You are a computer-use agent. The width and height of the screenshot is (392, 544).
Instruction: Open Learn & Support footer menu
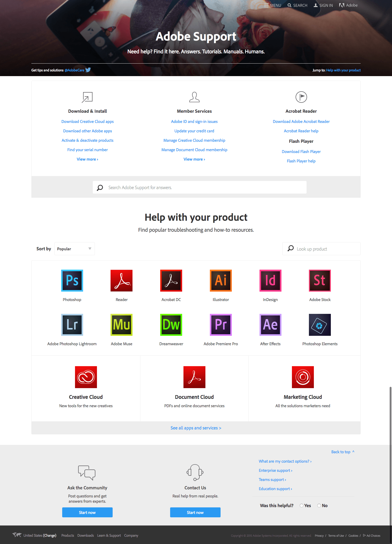point(109,535)
